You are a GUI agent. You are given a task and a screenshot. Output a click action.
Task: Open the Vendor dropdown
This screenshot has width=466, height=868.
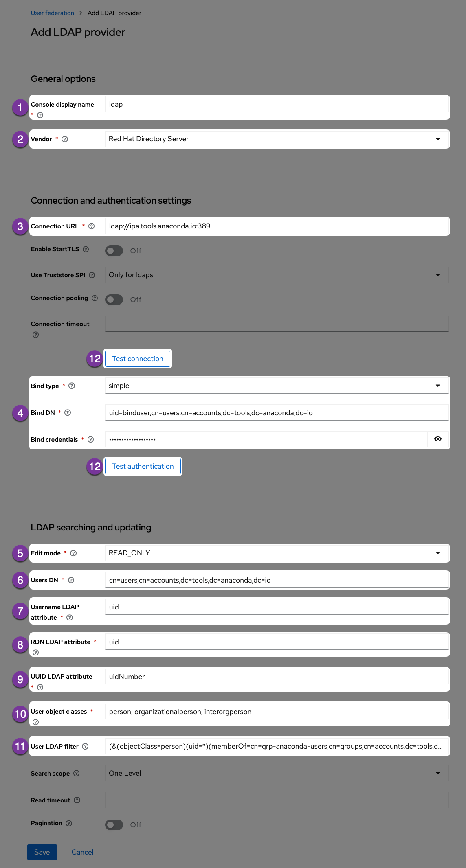click(277, 139)
